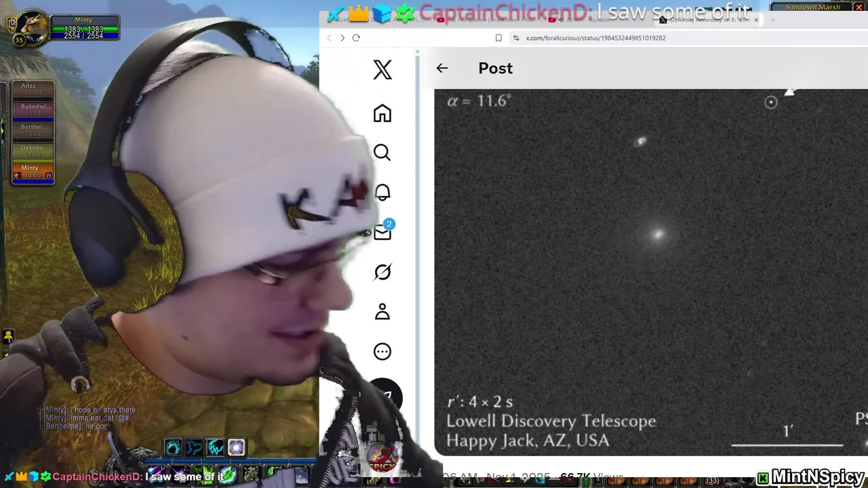Activate the second stance bar icon
This screenshot has width=868, height=488.
point(195,447)
